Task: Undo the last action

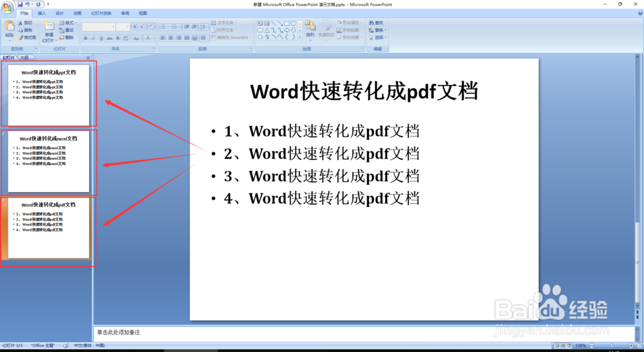Action: coord(28,4)
